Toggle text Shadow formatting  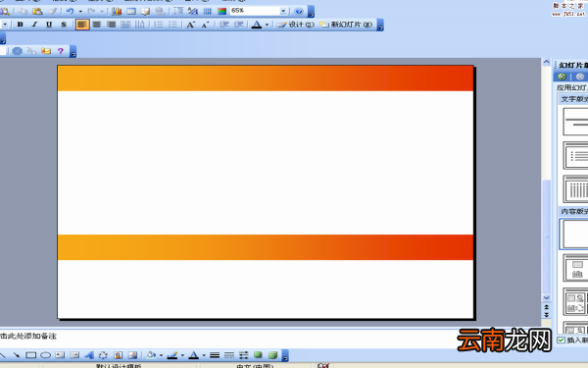tap(64, 25)
